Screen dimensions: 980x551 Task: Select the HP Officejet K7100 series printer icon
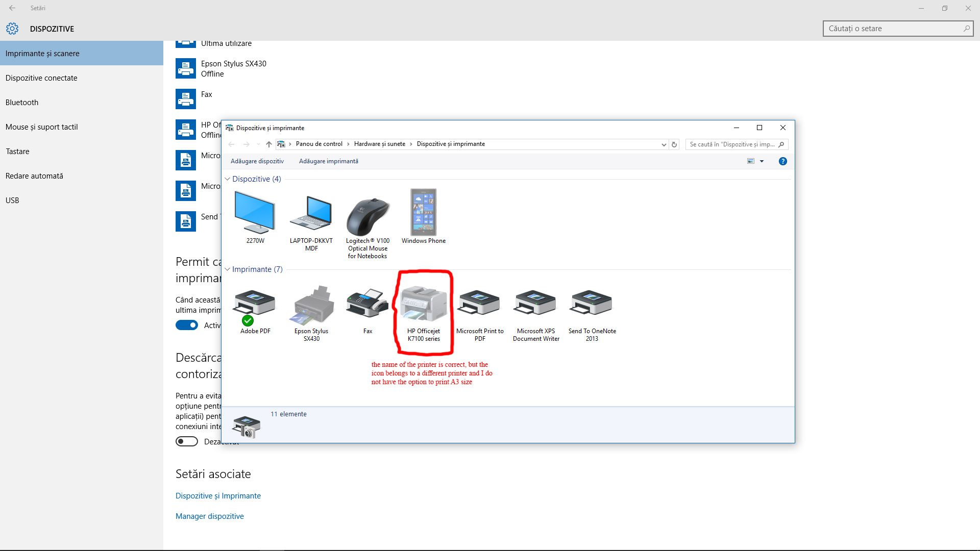coord(424,304)
